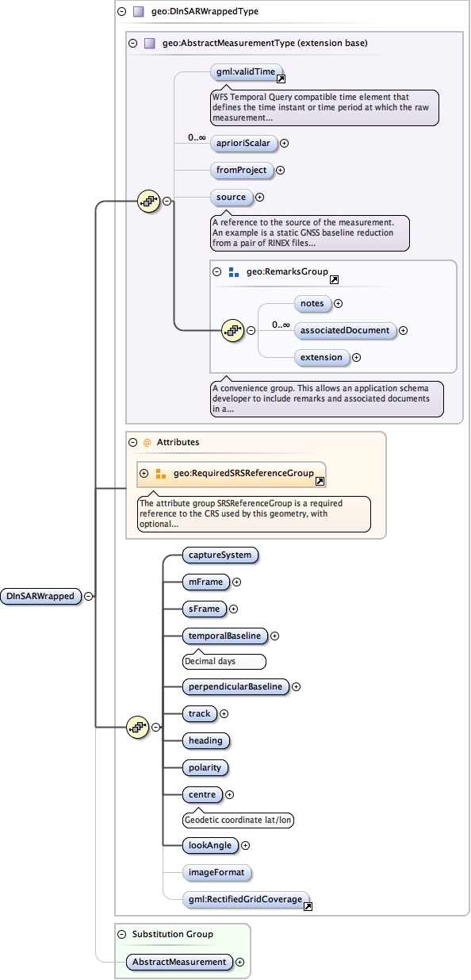Image resolution: width=471 pixels, height=980 pixels.
Task: Collapse the AbstractMeasurementType sequence
Action: click(167, 202)
